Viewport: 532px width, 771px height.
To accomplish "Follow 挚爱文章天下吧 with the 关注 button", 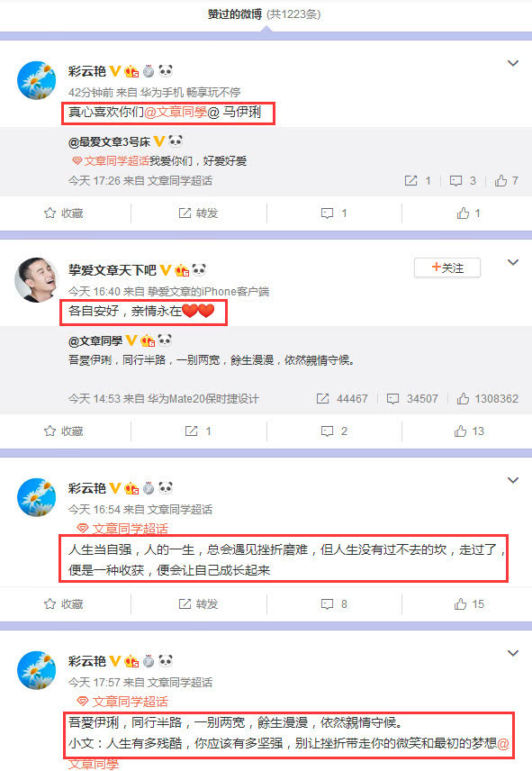I will [x=447, y=268].
